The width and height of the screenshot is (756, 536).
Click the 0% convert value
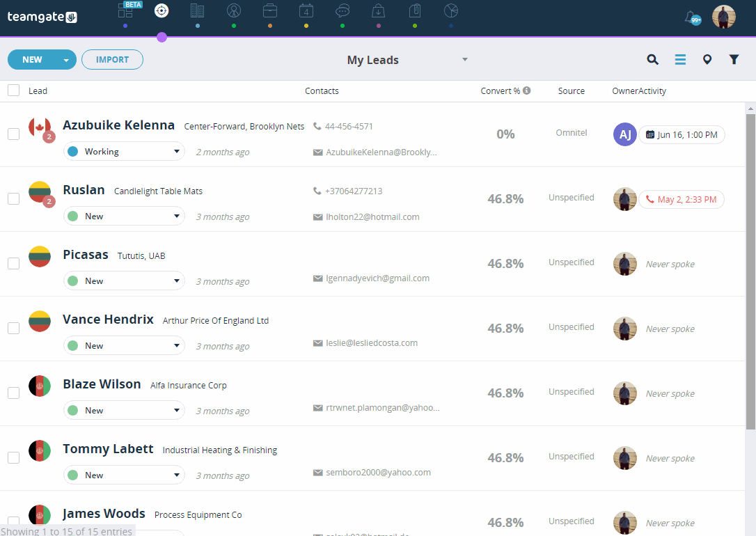(505, 134)
